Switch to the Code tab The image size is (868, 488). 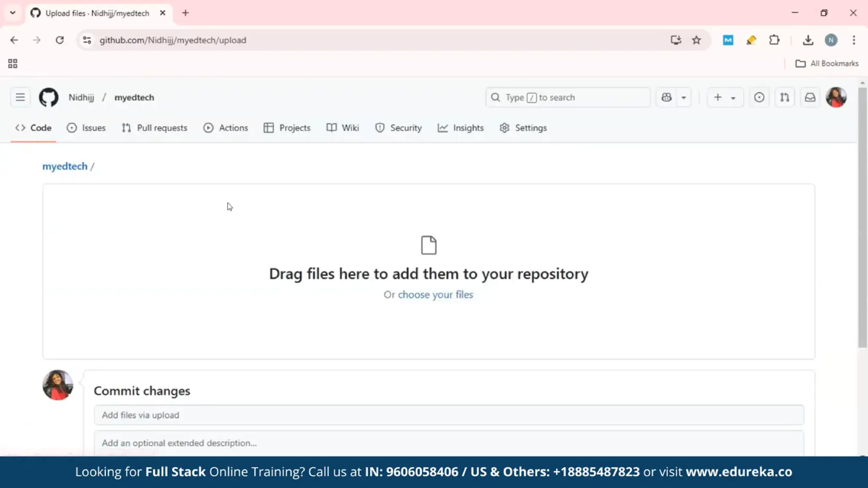pyautogui.click(x=33, y=128)
